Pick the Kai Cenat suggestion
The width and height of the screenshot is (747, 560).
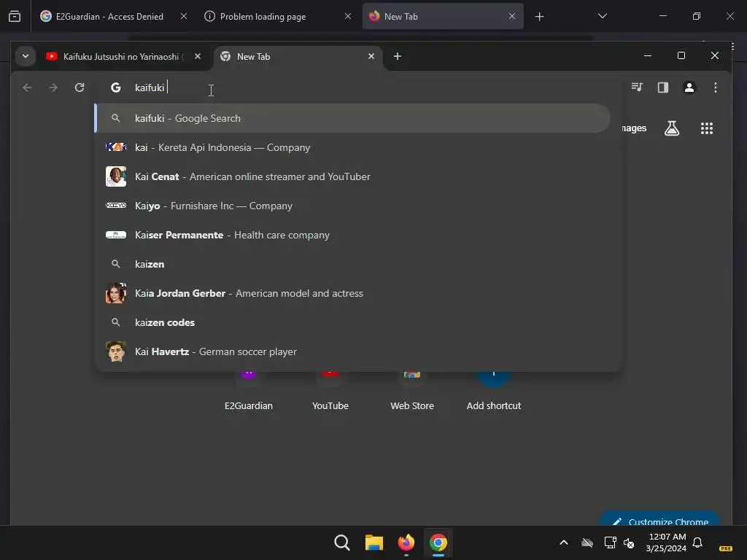[352, 176]
